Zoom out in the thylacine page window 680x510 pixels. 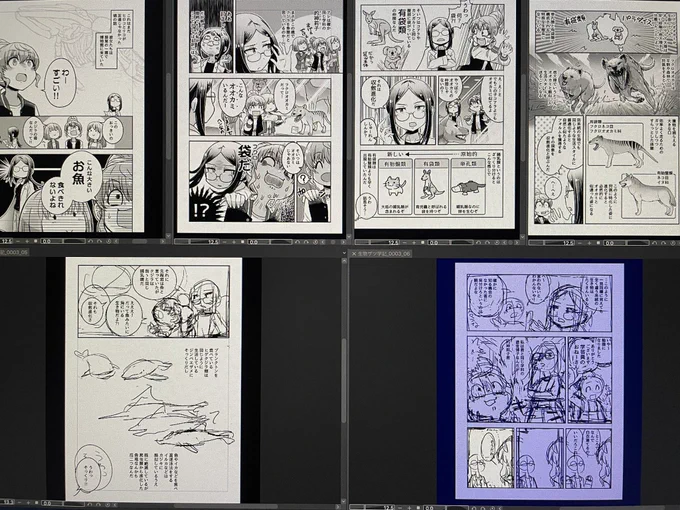tap(580, 243)
